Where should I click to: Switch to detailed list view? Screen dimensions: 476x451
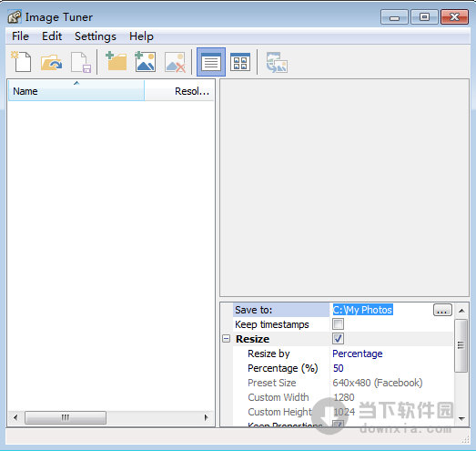pos(211,62)
